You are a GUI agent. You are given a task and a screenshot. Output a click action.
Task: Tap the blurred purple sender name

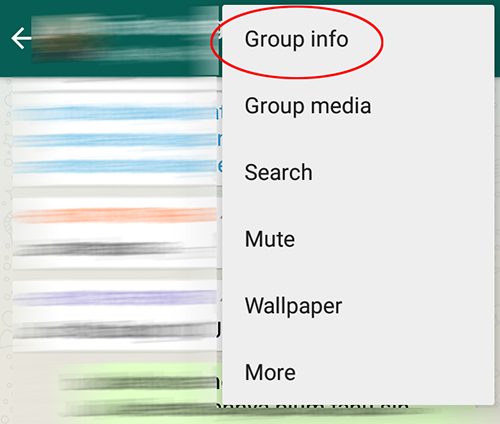115,298
